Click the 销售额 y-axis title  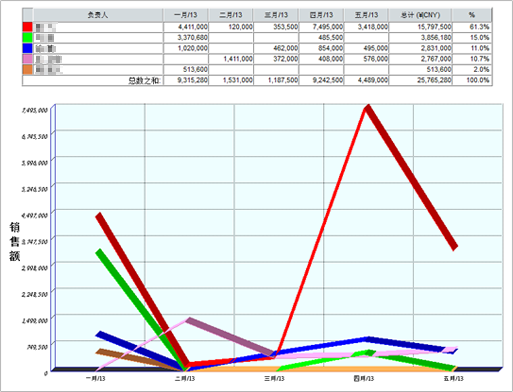[x=14, y=242]
